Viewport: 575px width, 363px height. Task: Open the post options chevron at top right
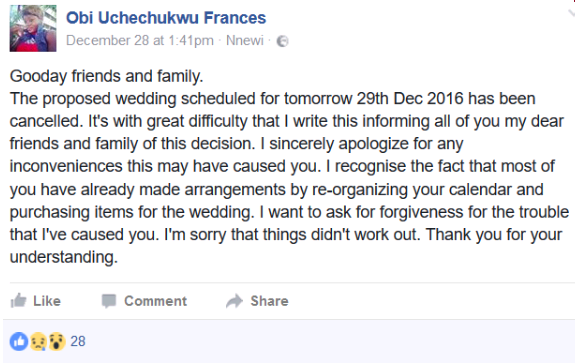[571, 13]
